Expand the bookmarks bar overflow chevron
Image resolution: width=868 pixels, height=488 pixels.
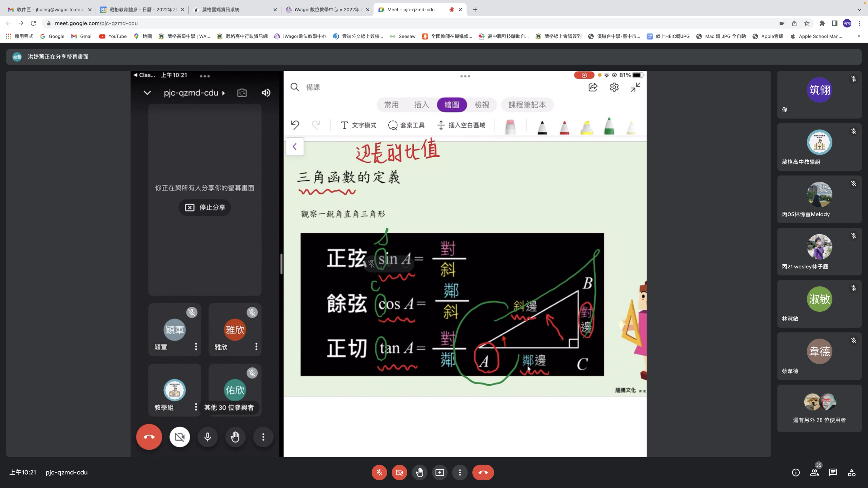(x=859, y=36)
